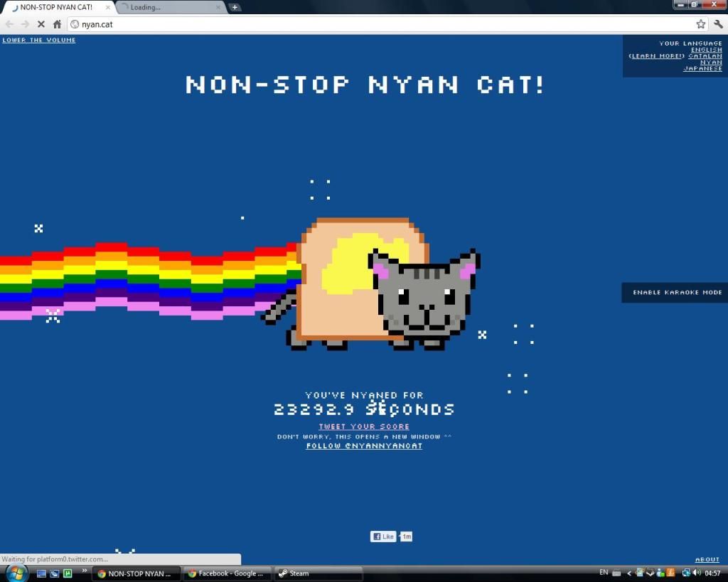Click the Tweet Your Score link
Screen dimensions: 728x582
[364, 427]
